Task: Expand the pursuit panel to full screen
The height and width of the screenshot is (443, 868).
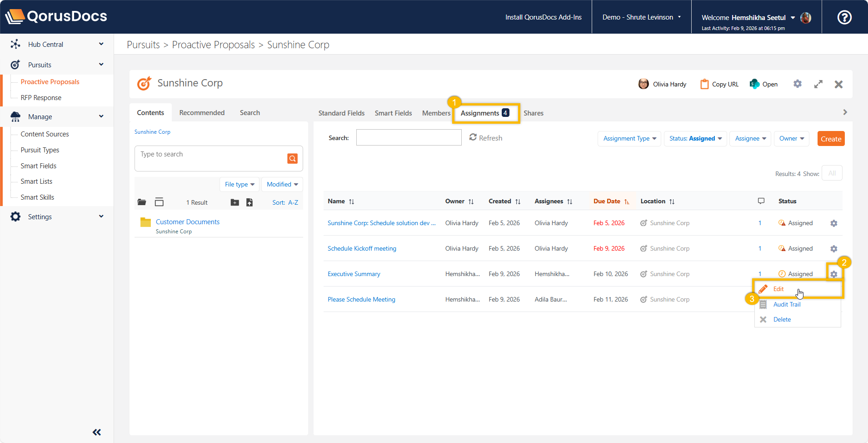Action: 818,84
